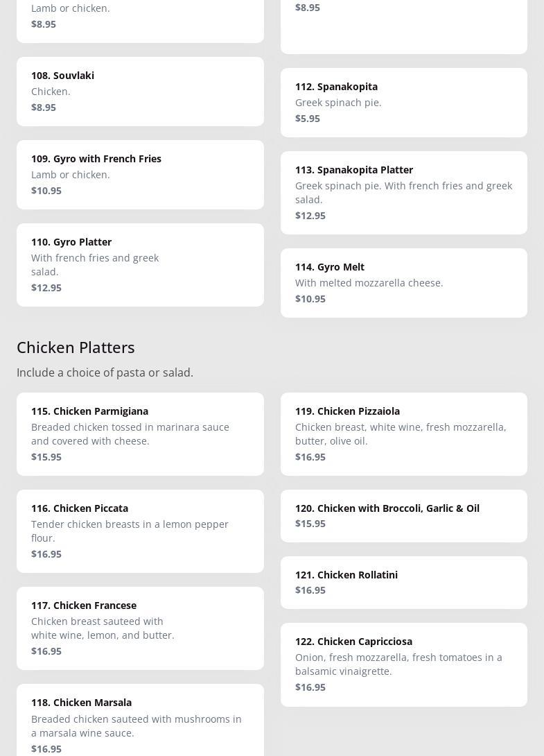Screen dimensions: 544x756
Task: Click "Include a choice of pasta or salad" text
Action: coord(105,372)
